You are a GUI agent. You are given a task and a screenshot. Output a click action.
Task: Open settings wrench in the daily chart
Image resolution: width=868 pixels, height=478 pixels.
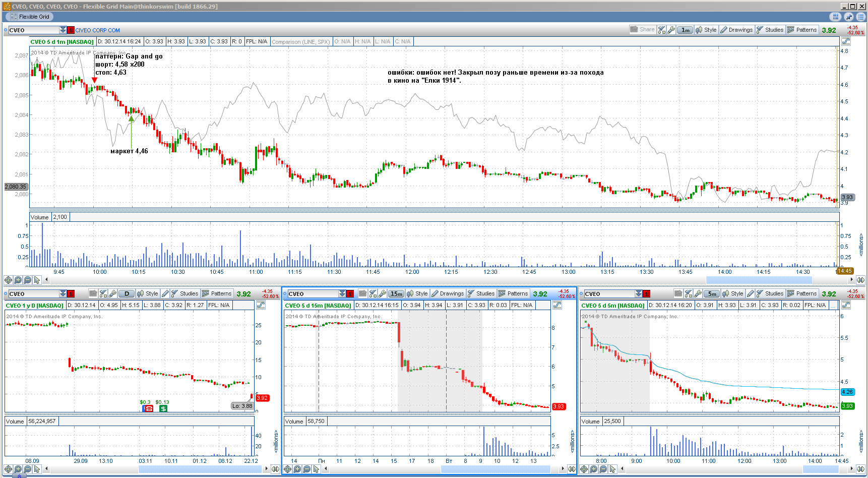(113, 293)
